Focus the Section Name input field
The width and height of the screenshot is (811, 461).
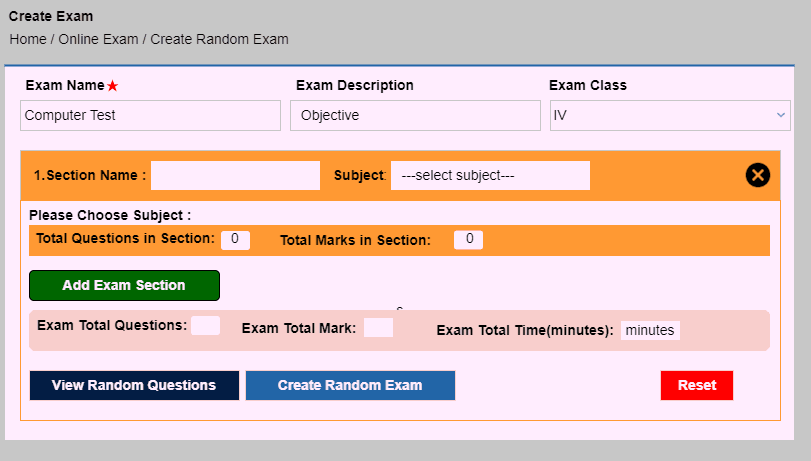tap(235, 175)
